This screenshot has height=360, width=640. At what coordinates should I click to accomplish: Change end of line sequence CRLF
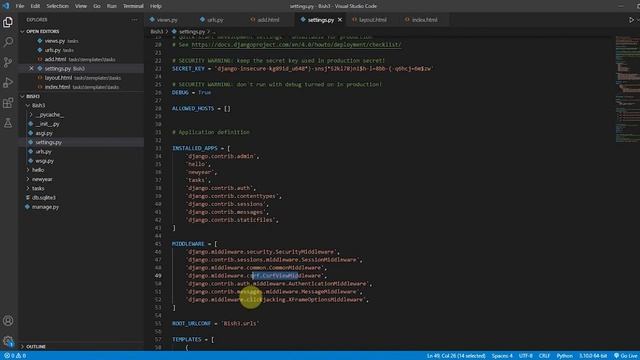(544, 356)
